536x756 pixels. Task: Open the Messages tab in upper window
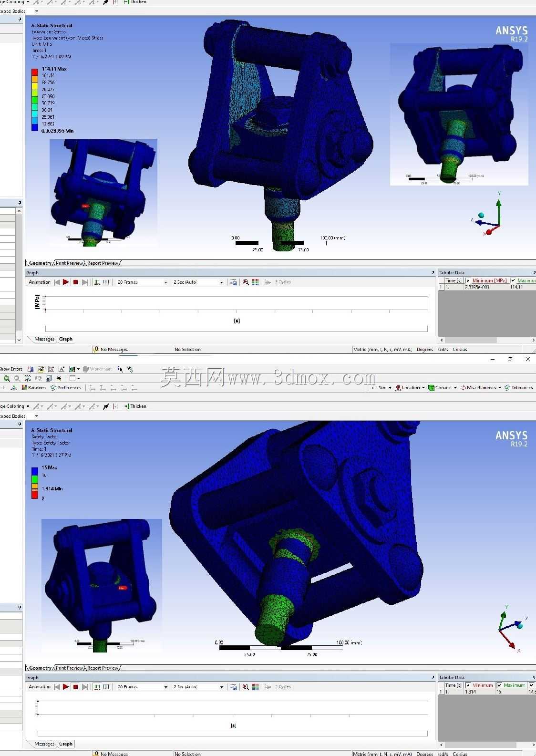click(45, 339)
